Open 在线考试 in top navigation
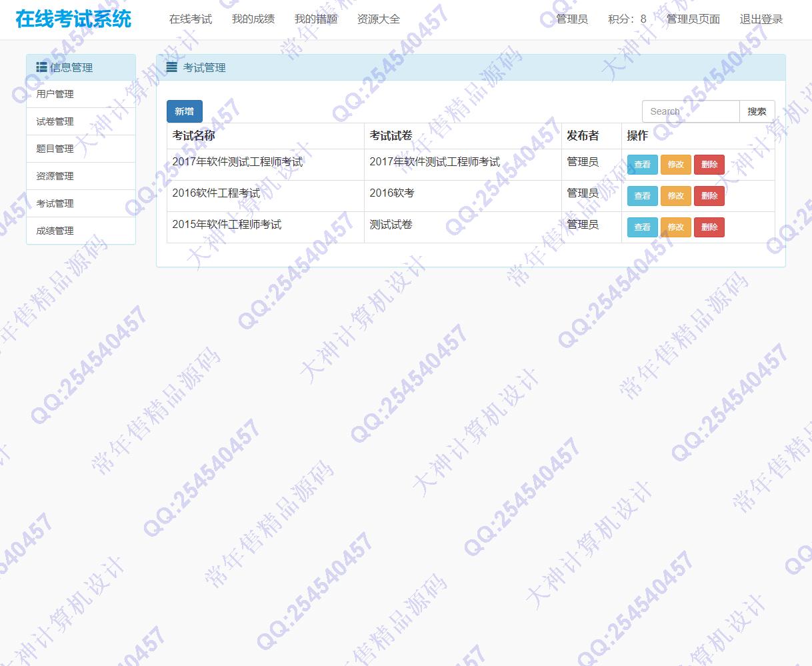 click(x=191, y=19)
